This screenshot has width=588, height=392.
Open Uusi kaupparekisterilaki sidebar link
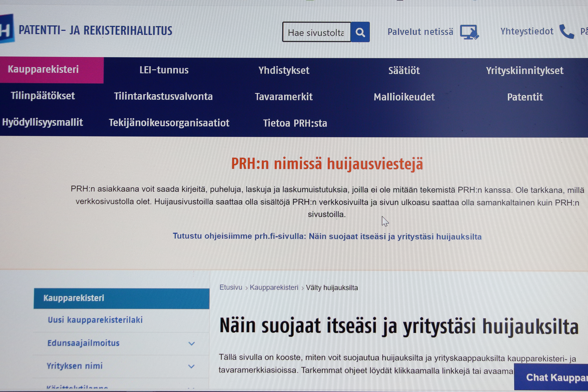pos(95,320)
